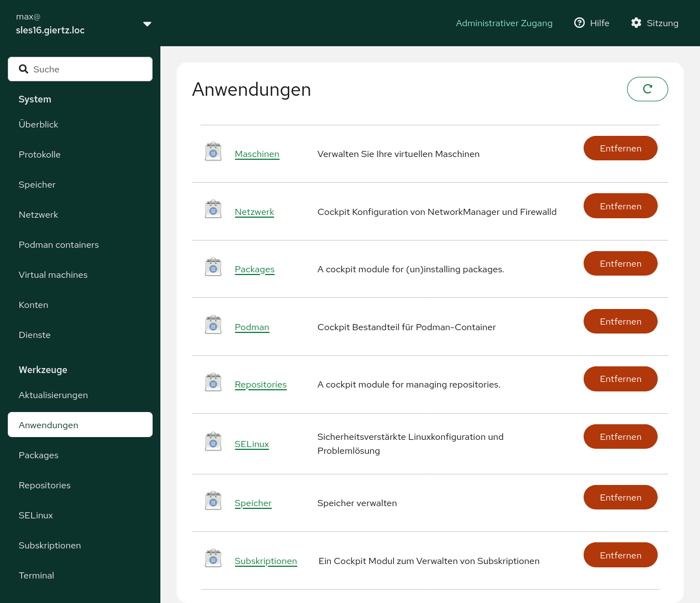This screenshot has height=603, width=700.
Task: Click the SELinux application package icon
Action: click(x=213, y=442)
